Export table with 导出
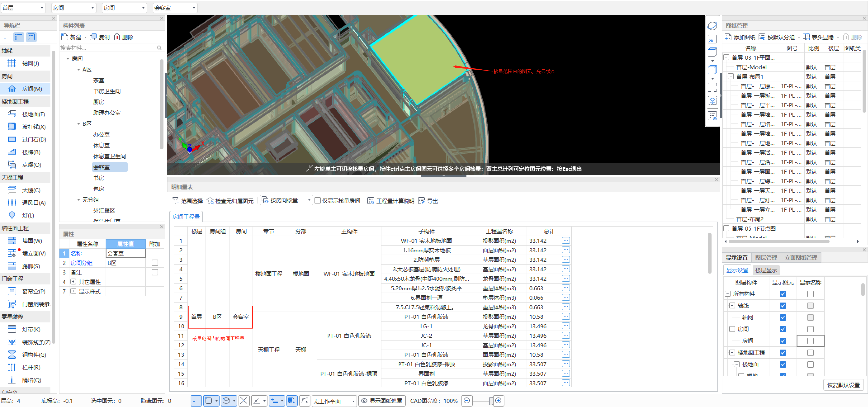The width and height of the screenshot is (868, 407). (x=428, y=201)
